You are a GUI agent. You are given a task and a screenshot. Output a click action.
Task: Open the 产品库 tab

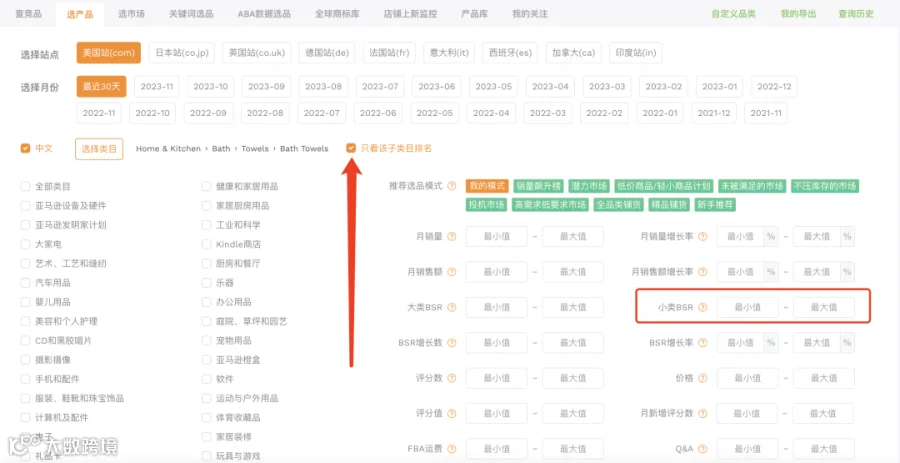click(x=475, y=14)
